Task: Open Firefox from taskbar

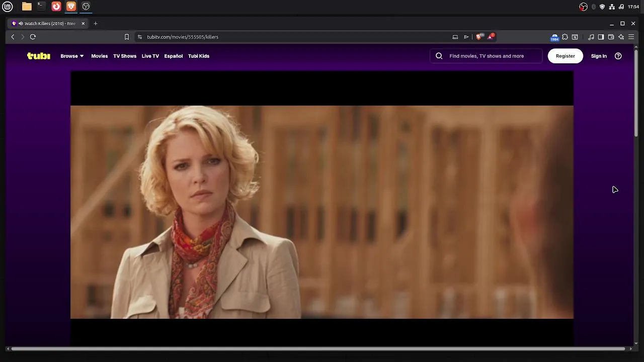Action: point(56,7)
